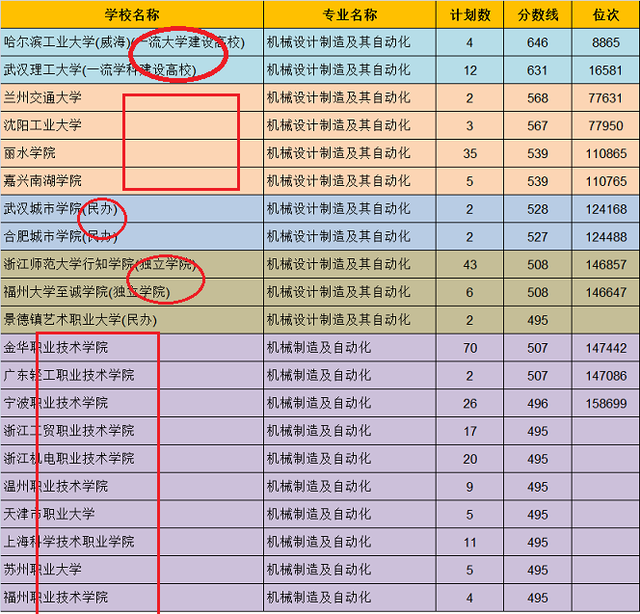
Task: Select the 嘉兴南湖学院 cell
Action: [x=132, y=181]
